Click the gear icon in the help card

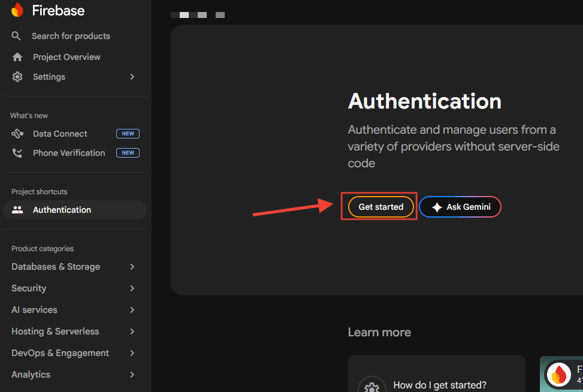coord(371,387)
